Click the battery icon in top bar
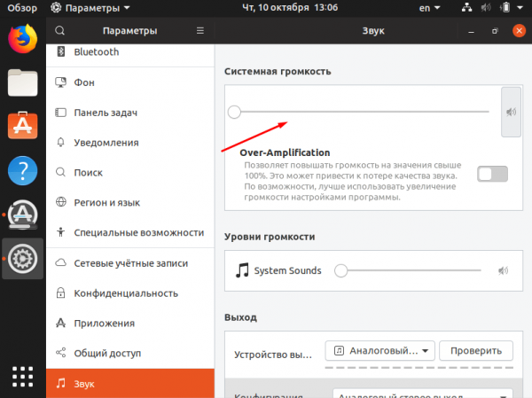Image resolution: width=532 pixels, height=398 pixels. tap(505, 7)
